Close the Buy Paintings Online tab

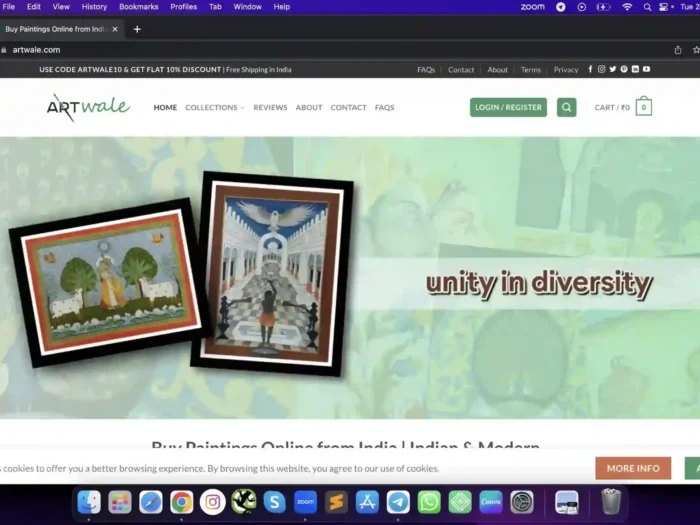pyautogui.click(x=115, y=29)
